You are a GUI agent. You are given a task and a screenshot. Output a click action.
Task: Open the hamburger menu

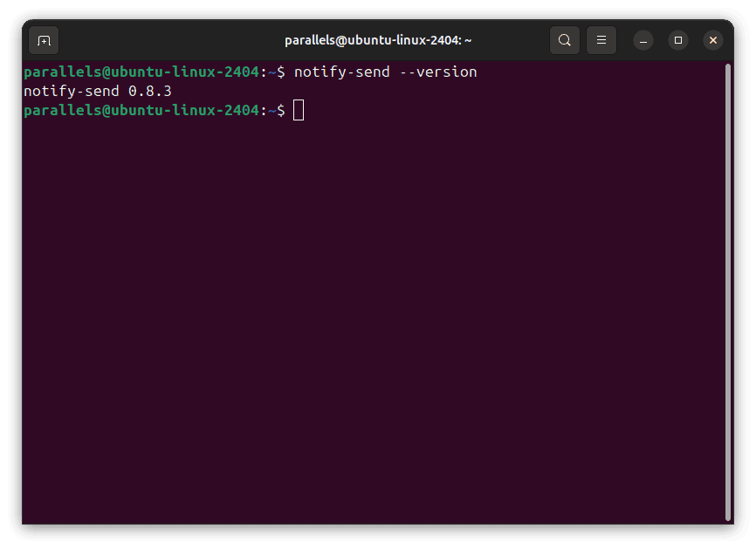(601, 39)
